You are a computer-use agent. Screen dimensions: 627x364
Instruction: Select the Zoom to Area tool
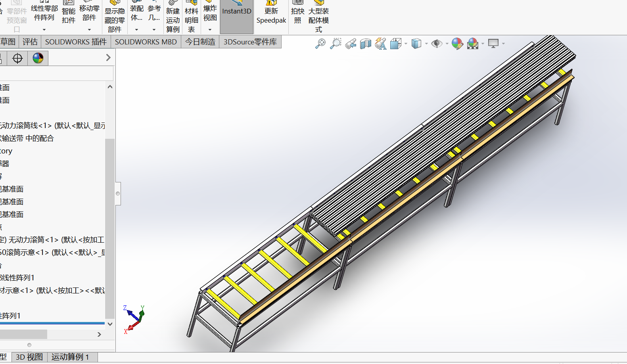tap(336, 43)
